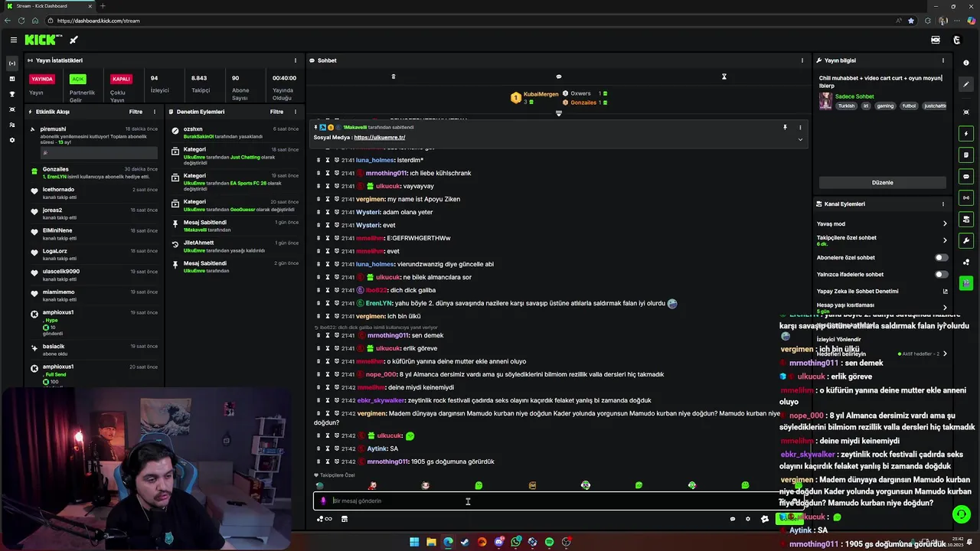Open the trophy achievements icon in sidebar

click(11, 94)
